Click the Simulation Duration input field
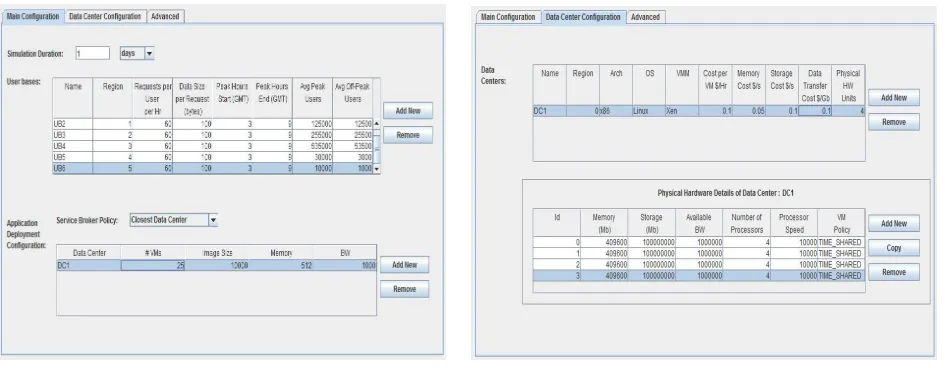The image size is (946, 368). (93, 54)
